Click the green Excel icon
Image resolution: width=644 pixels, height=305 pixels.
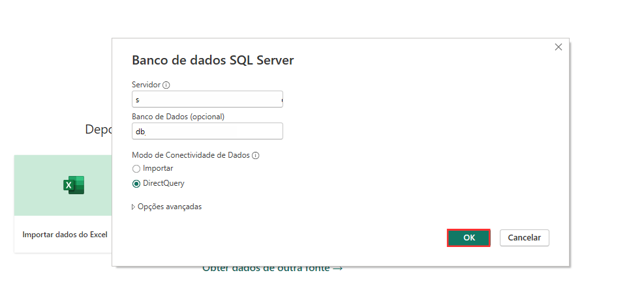pos(73,185)
